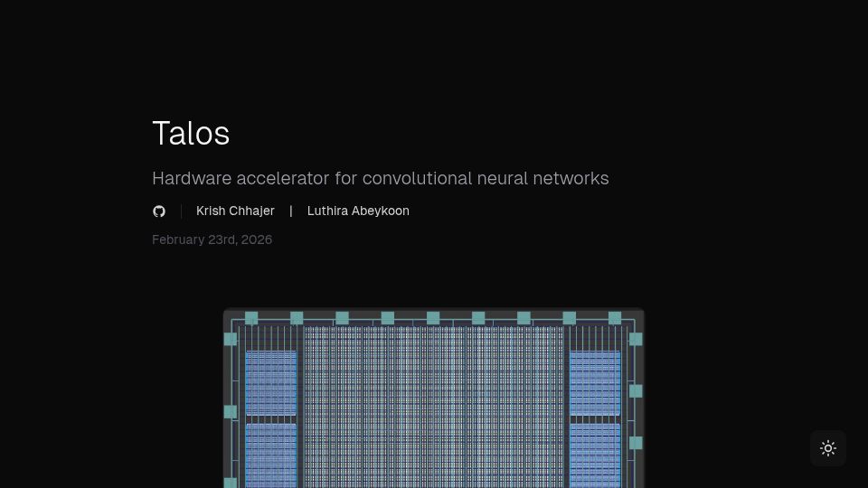Open Luthira Abeykoon author link
Viewport: 868px width, 488px height.
click(x=358, y=211)
